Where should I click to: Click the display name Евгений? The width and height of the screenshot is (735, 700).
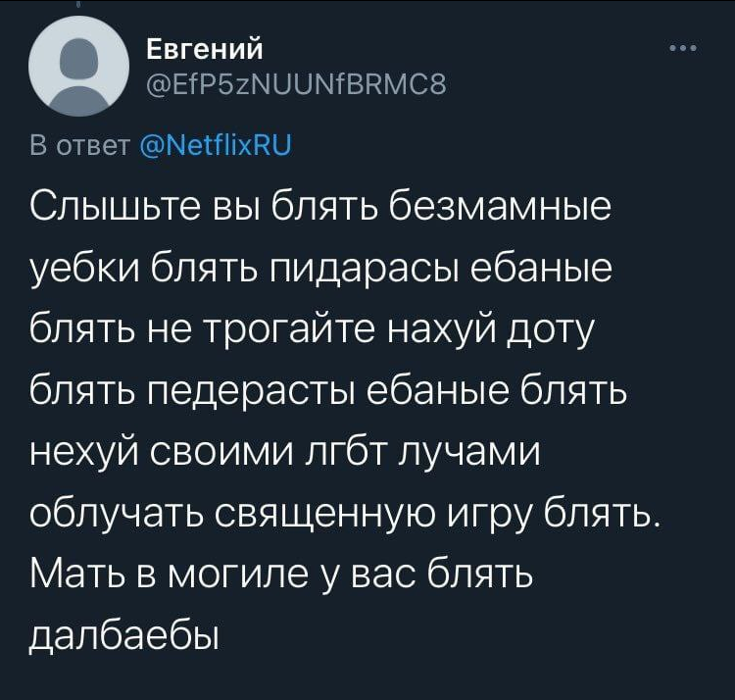click(205, 49)
